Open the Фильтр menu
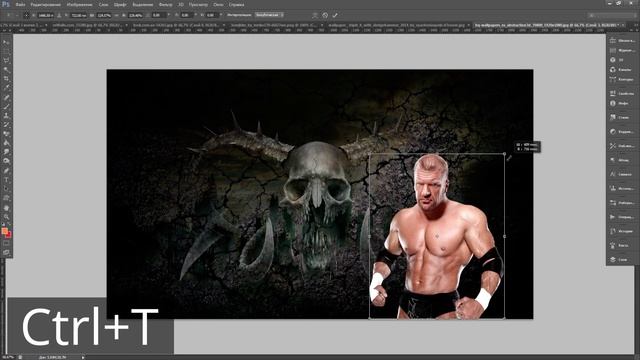This screenshot has width=640, height=360. click(165, 4)
